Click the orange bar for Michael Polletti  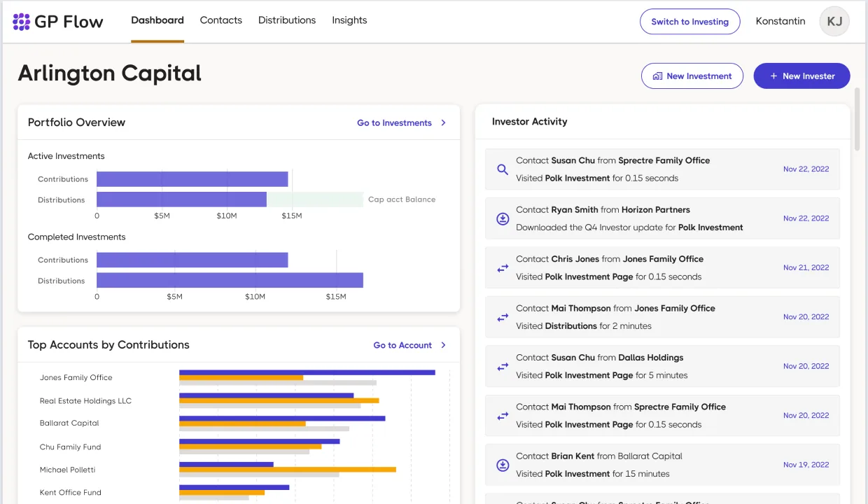tap(288, 470)
